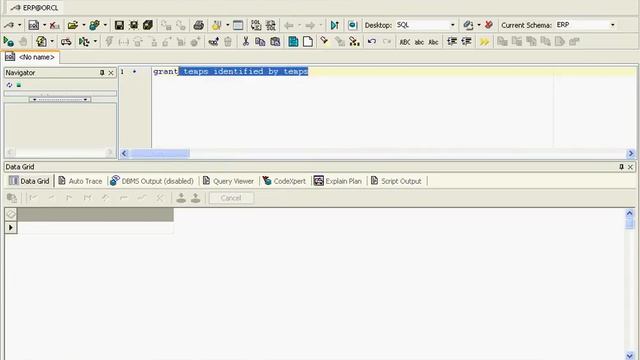Open the DBMS Output (disabled) tab
The width and height of the screenshot is (640, 360).
point(152,181)
